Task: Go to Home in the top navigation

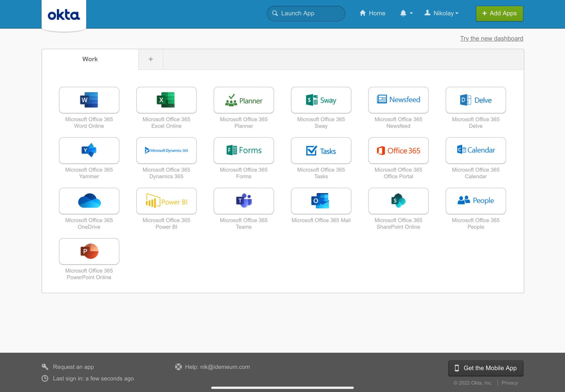Action: pyautogui.click(x=372, y=13)
